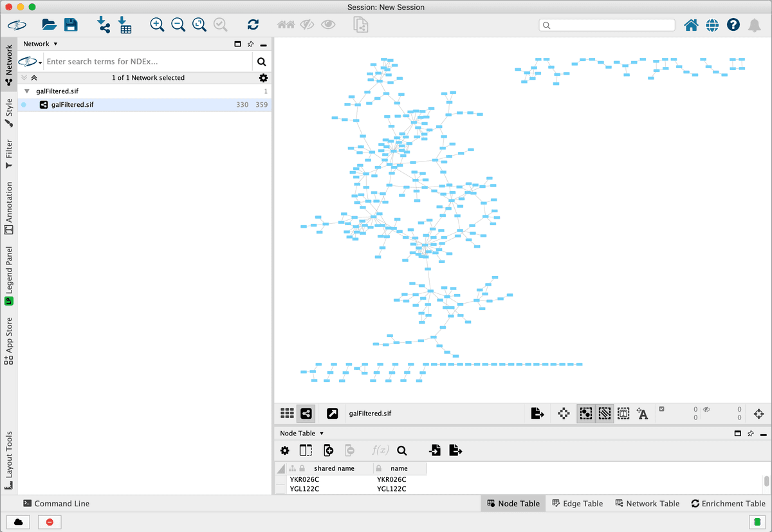Open the help question mark
The height and width of the screenshot is (532, 772).
(x=733, y=25)
